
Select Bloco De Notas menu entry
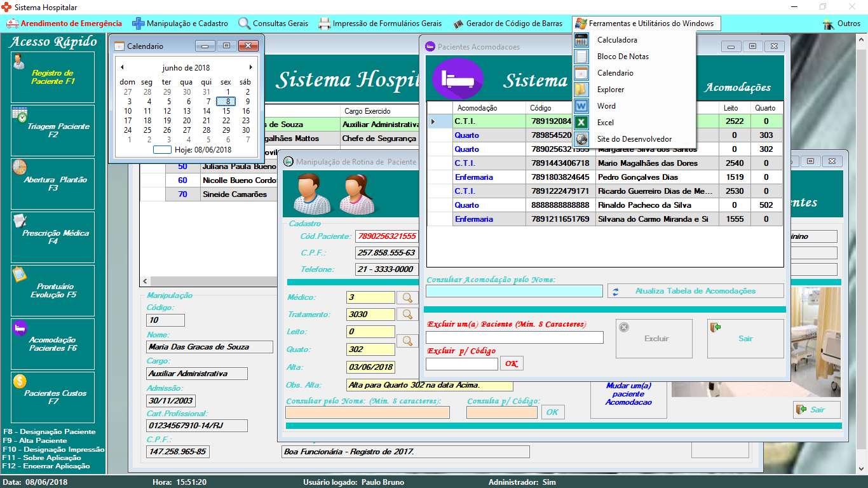tap(623, 57)
